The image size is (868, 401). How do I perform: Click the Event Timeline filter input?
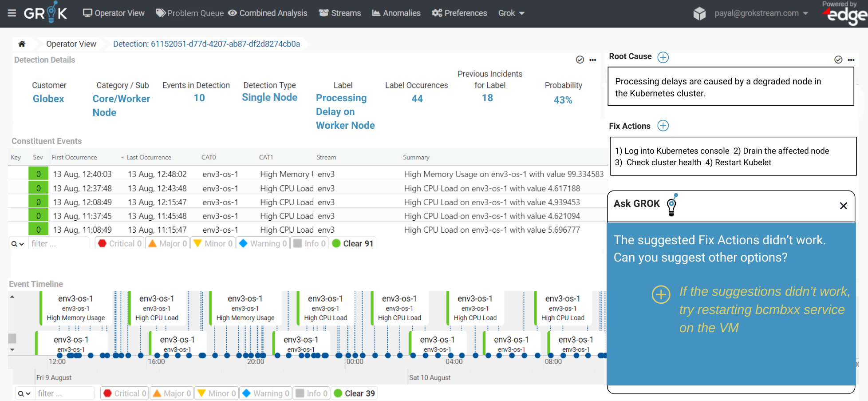click(65, 393)
